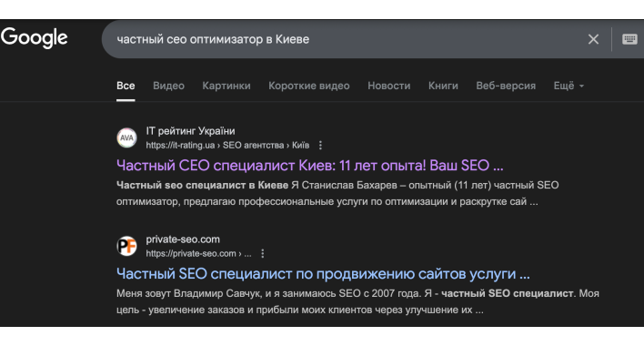Open Частный SEO специалист по продвижению сайтов
Image resolution: width=644 pixels, height=346 pixels.
323,274
